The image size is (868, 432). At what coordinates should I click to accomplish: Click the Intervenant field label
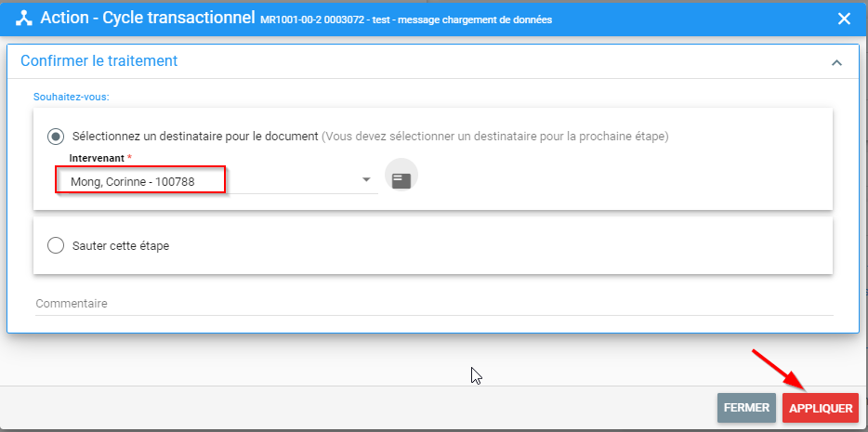click(x=98, y=158)
